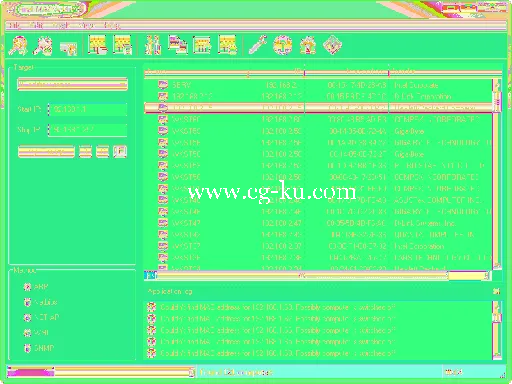
Task: Select the NetBIOS method radio button
Action: 27,302
